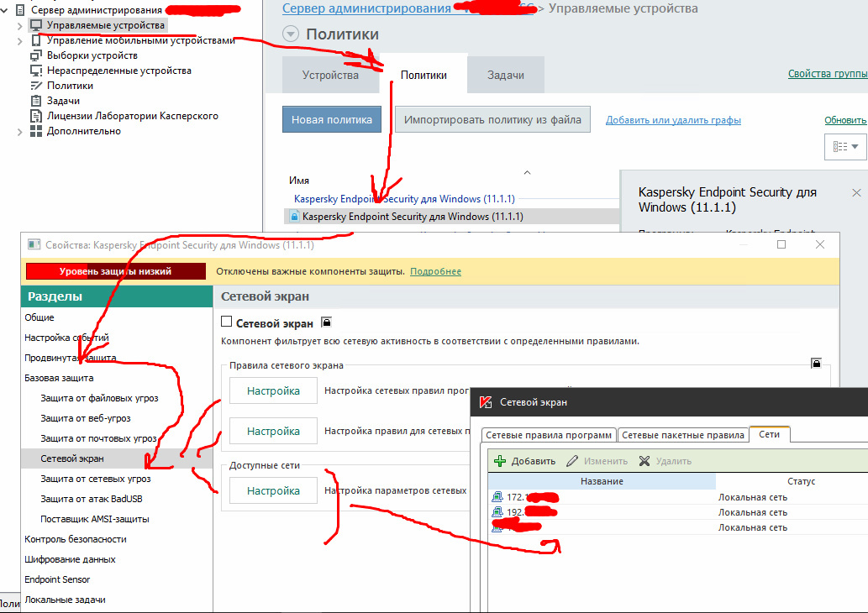The image size is (868, 613).
Task: Toggle the lock next to the Firewall checkbox
Action: (327, 322)
